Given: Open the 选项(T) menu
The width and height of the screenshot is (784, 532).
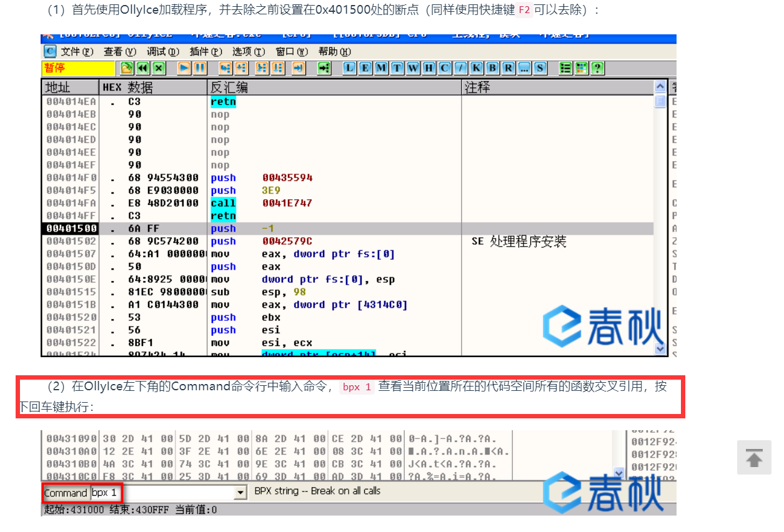Looking at the screenshot, I should click(248, 51).
